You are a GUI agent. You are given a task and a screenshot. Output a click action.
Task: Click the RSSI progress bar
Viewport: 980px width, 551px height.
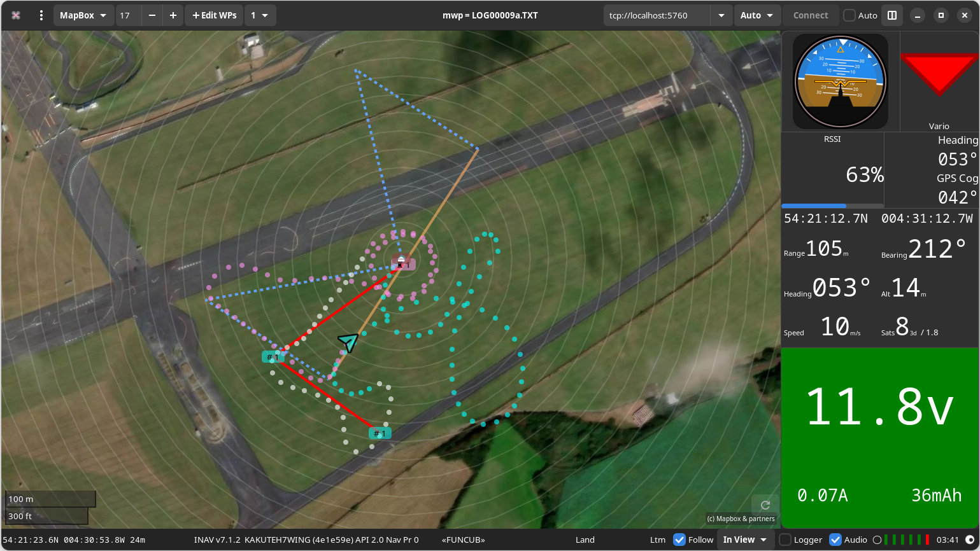click(x=832, y=206)
